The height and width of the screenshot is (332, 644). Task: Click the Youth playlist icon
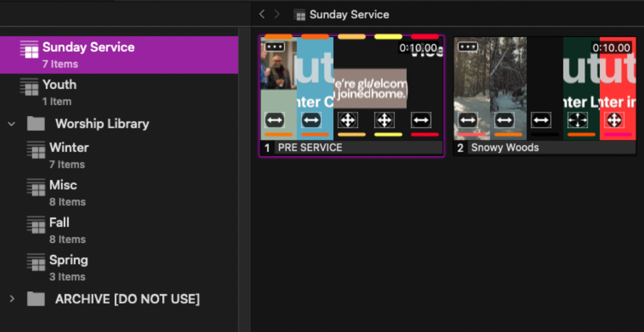29,87
